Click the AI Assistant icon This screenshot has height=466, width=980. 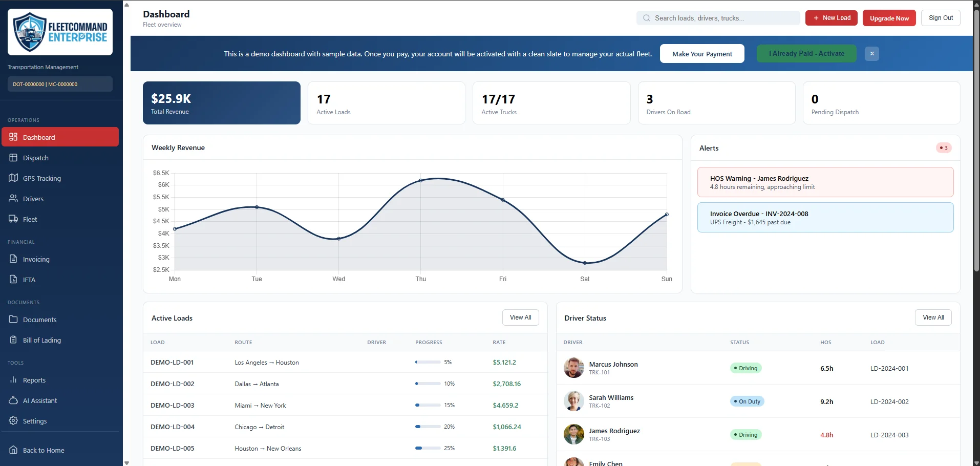tap(13, 400)
